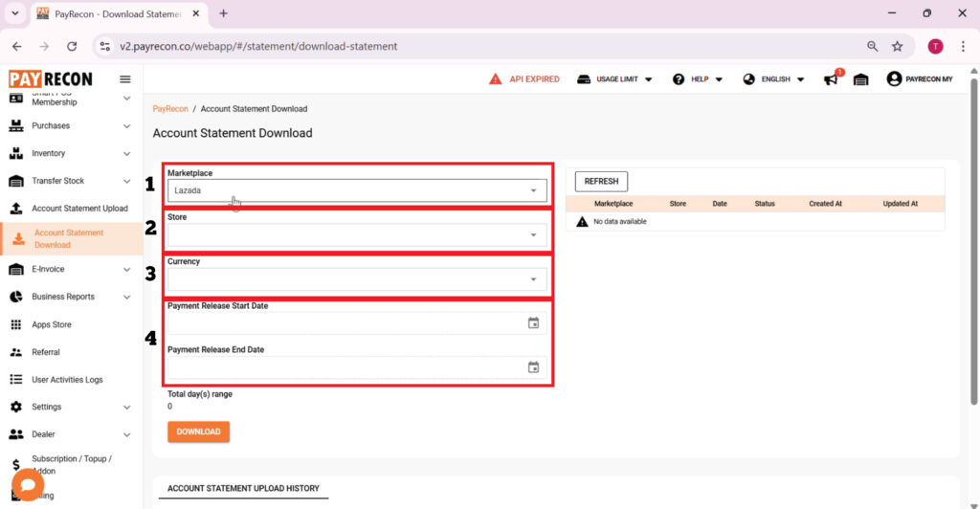Click the Referral people icon
This screenshot has width=980, height=509.
click(x=16, y=352)
